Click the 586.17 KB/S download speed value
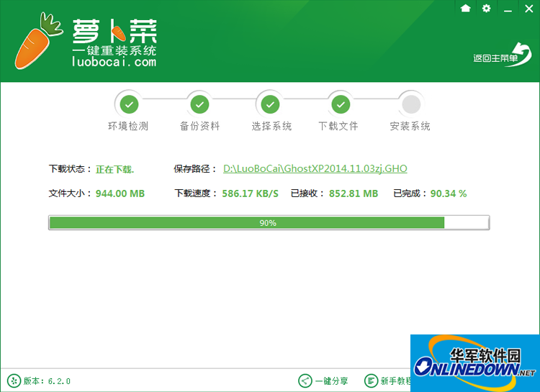This screenshot has width=540, height=392. click(250, 193)
